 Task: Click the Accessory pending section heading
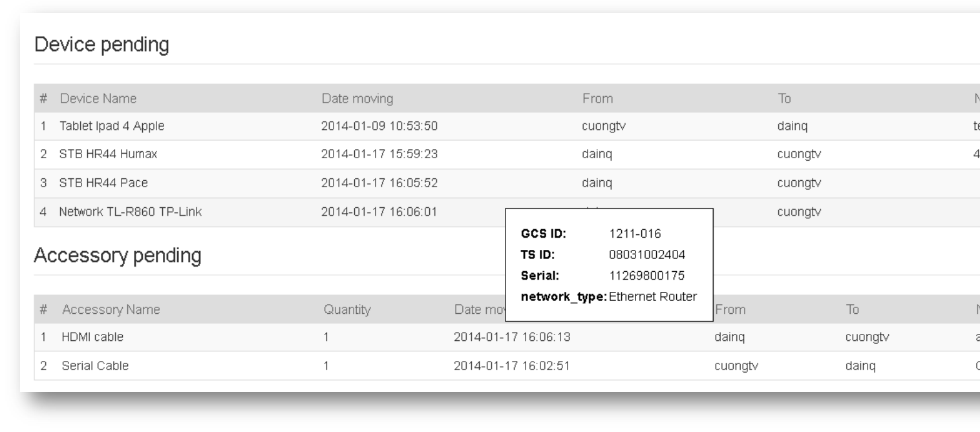click(x=117, y=256)
